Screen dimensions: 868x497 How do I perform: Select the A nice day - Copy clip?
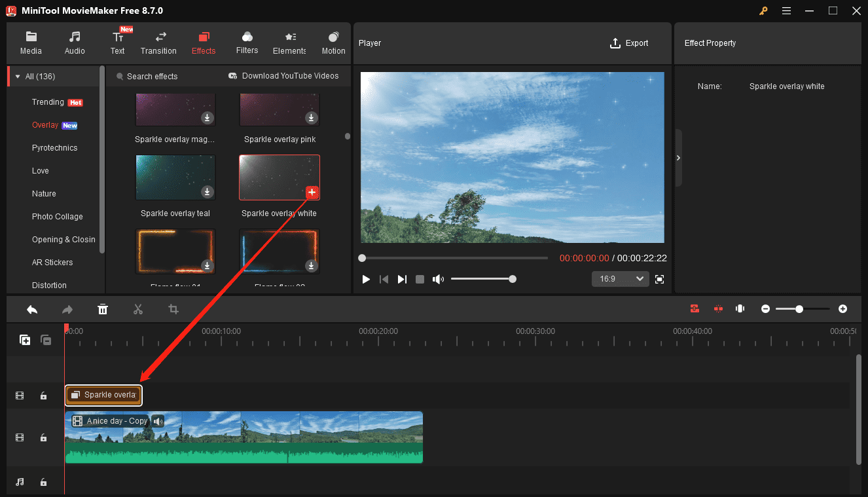(x=244, y=437)
